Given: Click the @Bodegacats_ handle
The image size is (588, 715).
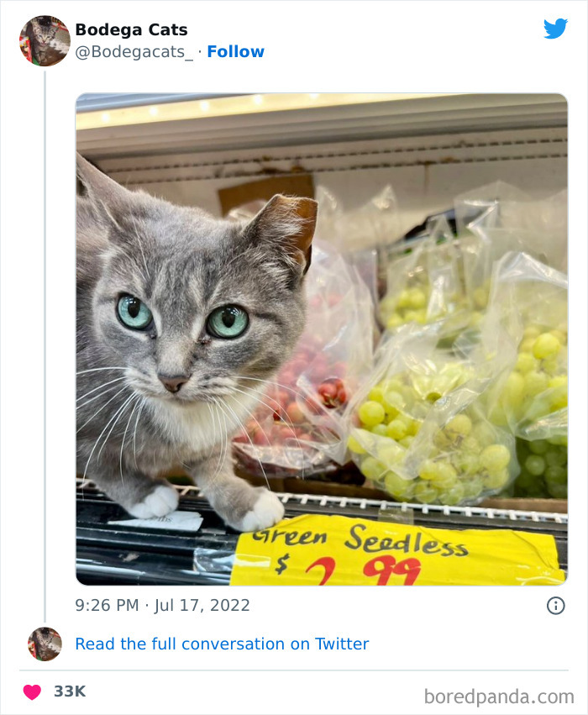Looking at the screenshot, I should [134, 51].
